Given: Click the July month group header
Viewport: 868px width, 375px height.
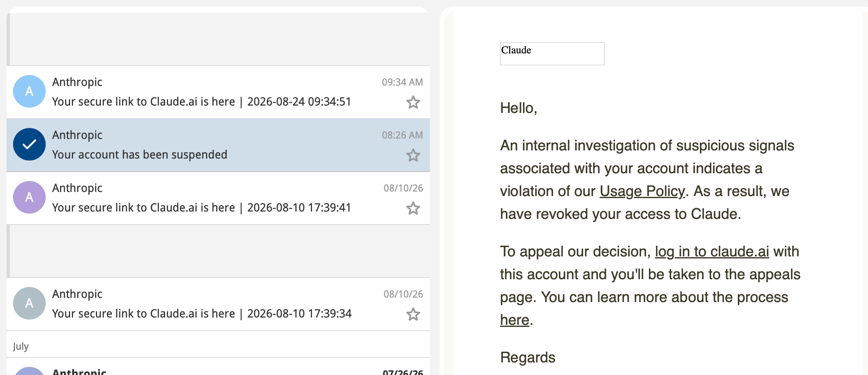Looking at the screenshot, I should pyautogui.click(x=21, y=346).
